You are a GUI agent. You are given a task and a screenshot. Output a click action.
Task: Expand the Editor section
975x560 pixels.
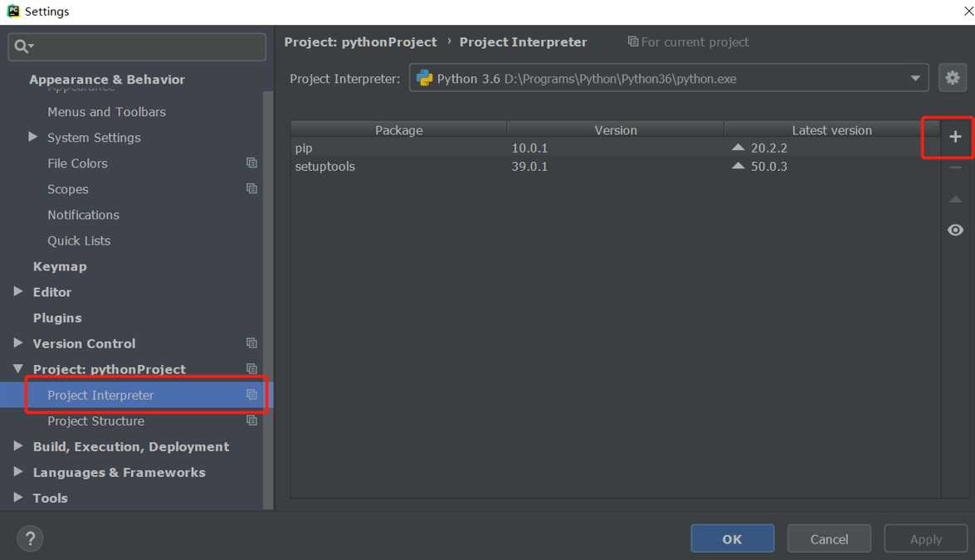[18, 291]
